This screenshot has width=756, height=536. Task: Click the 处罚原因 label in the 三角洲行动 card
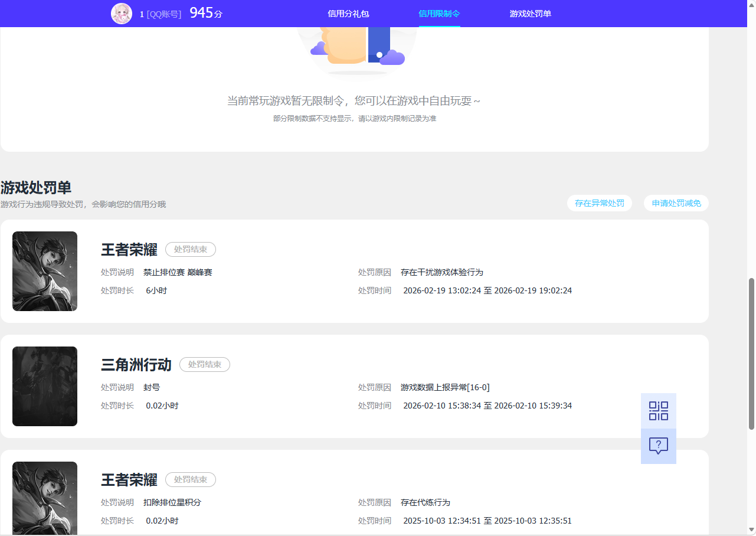tap(375, 388)
